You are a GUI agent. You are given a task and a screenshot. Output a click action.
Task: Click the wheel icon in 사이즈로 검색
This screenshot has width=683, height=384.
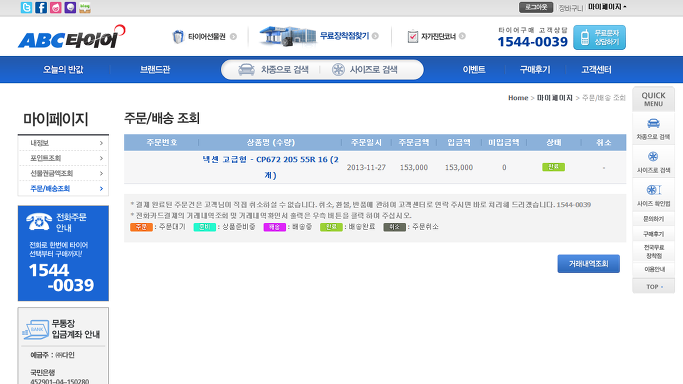338,70
